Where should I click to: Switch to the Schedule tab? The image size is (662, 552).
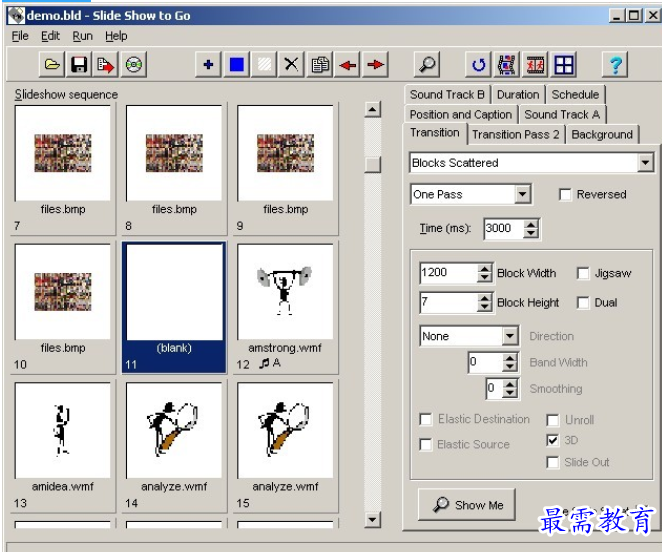tap(575, 95)
